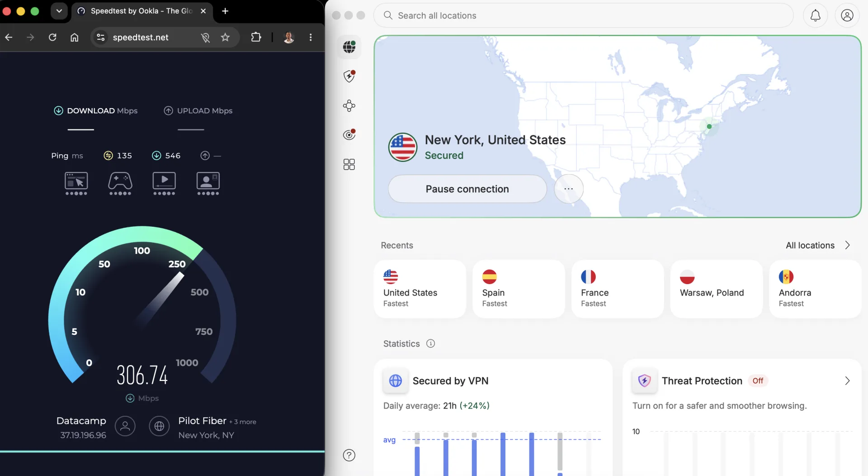
Task: Open a new browser tab
Action: coord(225,11)
